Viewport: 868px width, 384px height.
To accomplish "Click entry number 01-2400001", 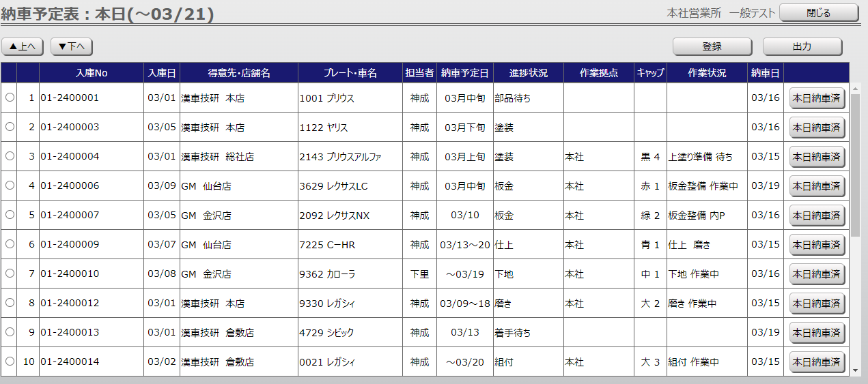I will point(70,98).
